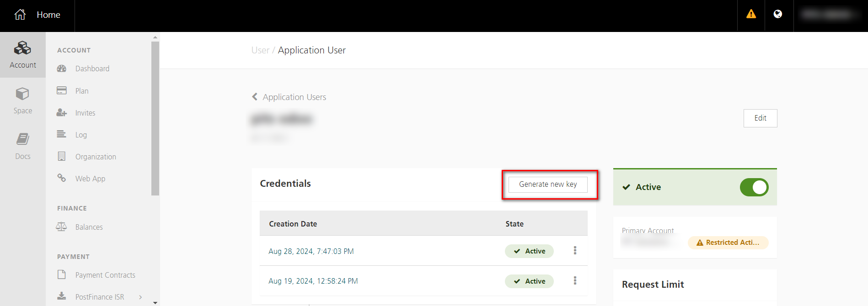
Task: Select Organization in the sidebar
Action: point(96,157)
